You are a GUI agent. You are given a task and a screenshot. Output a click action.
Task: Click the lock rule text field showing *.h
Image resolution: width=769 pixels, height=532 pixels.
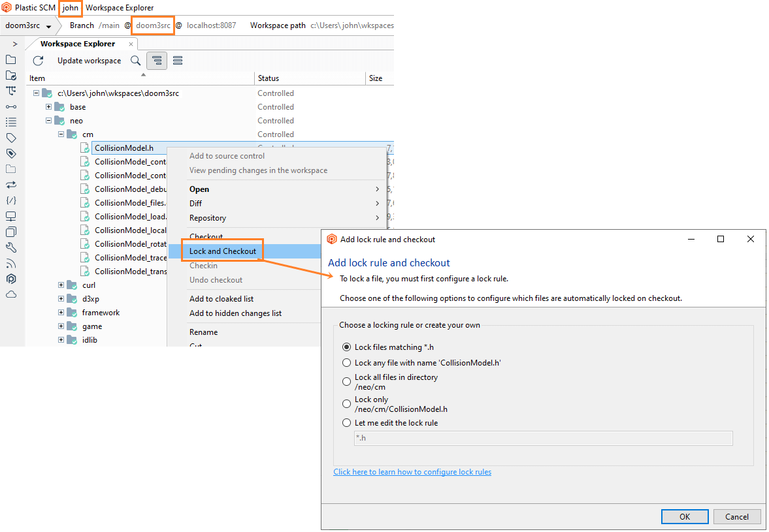544,438
